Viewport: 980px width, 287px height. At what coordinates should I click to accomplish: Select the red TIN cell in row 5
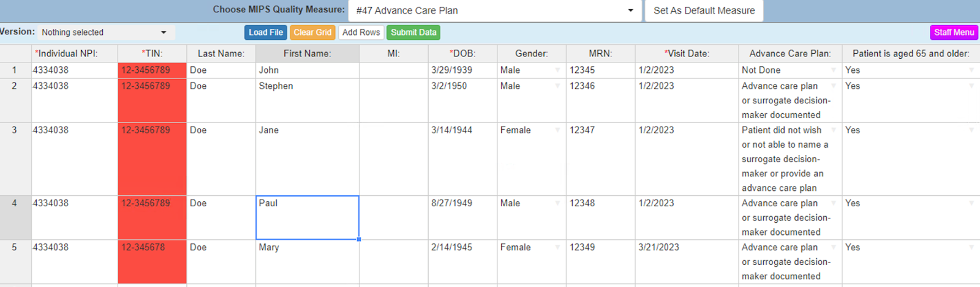[x=152, y=261]
